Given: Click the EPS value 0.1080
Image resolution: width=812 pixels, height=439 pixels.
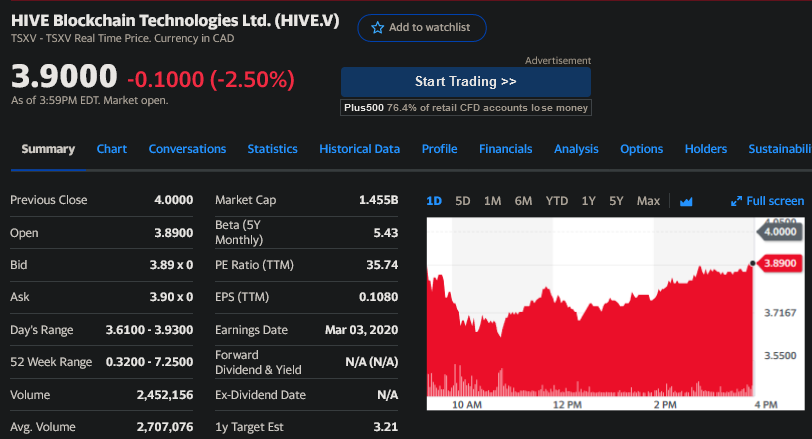Looking at the screenshot, I should tap(379, 297).
